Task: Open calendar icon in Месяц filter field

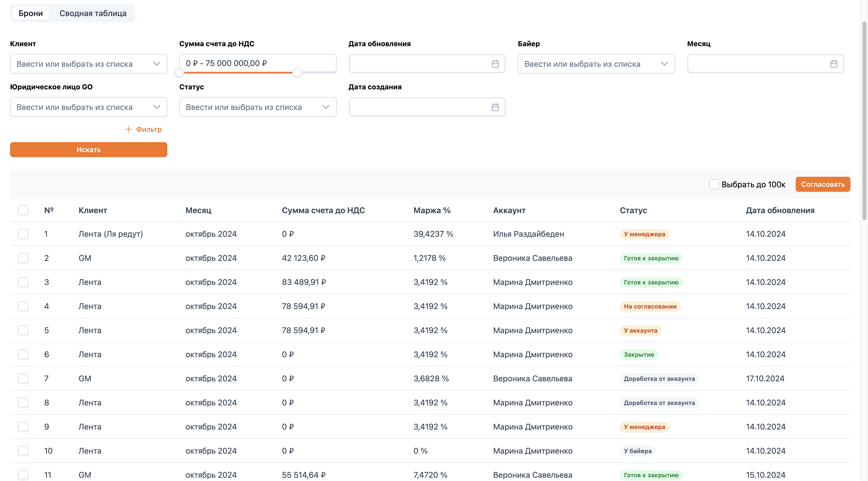Action: point(834,64)
